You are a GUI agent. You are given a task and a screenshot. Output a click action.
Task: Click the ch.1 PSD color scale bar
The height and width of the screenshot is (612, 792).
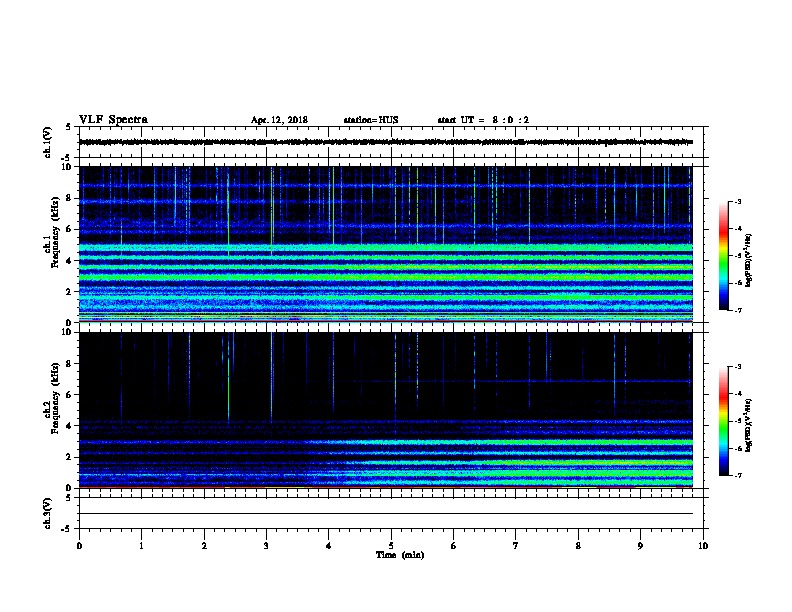pyautogui.click(x=723, y=256)
